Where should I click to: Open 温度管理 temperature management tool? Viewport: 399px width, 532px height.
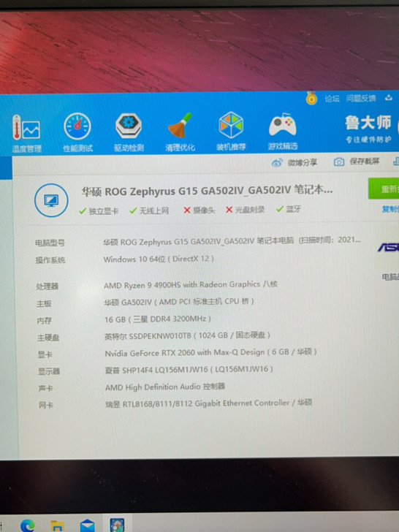[26, 134]
